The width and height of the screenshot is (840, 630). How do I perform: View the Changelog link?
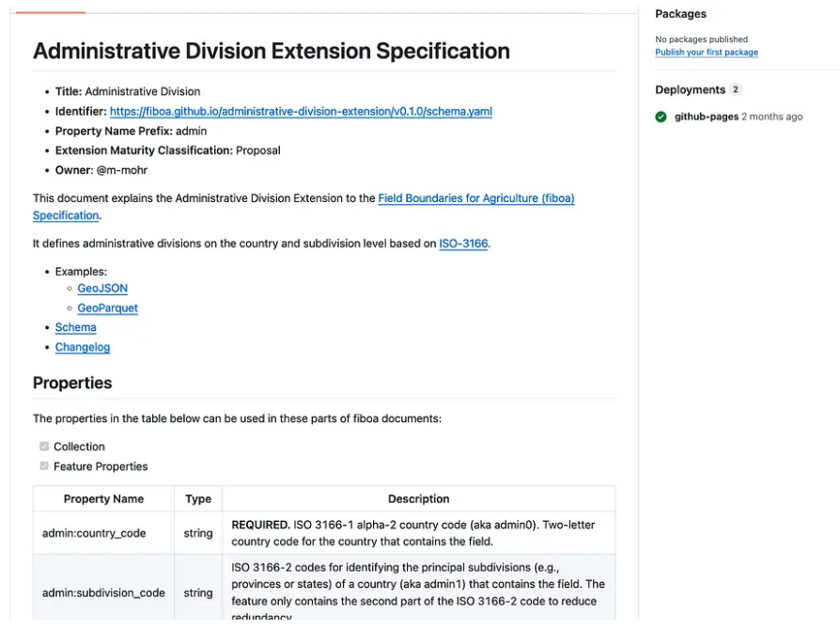[83, 348]
